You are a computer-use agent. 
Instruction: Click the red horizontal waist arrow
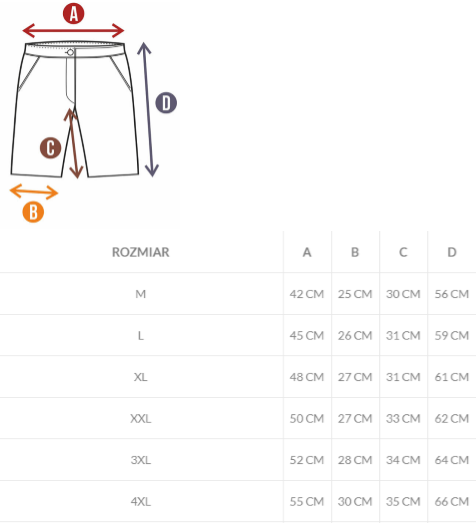73,31
